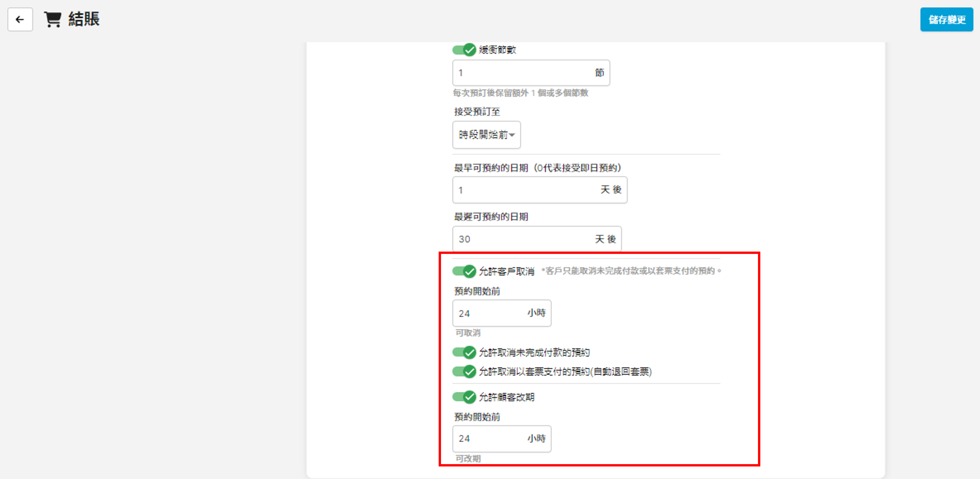Toggle the 緩衝節數 buffer switch
Viewport: 980px width, 479px height.
[x=464, y=50]
